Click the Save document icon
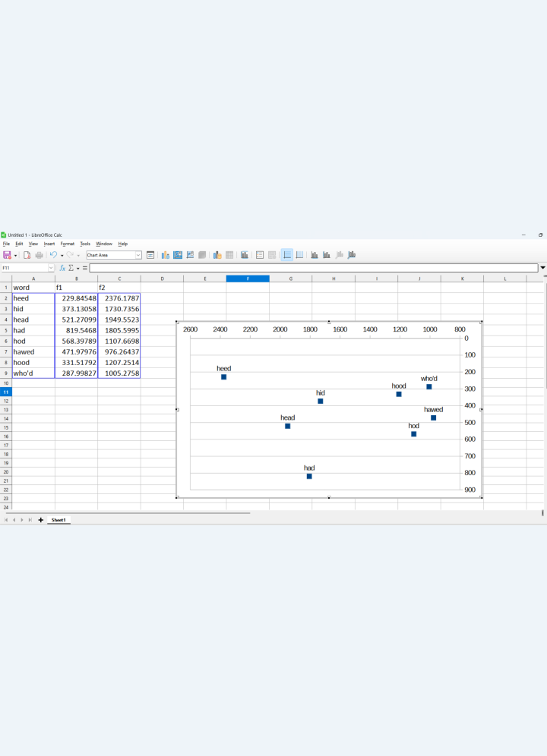 pos(7,255)
